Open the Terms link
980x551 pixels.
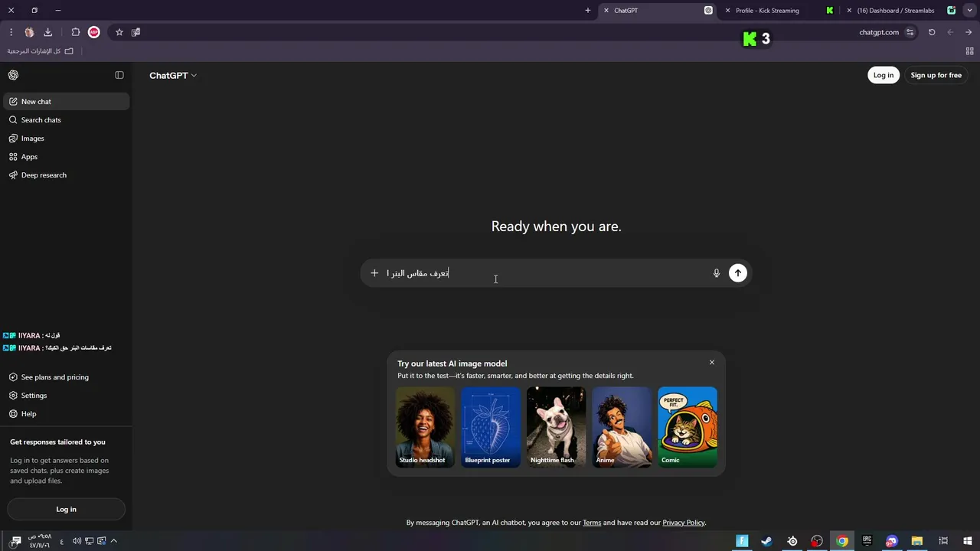pyautogui.click(x=592, y=523)
